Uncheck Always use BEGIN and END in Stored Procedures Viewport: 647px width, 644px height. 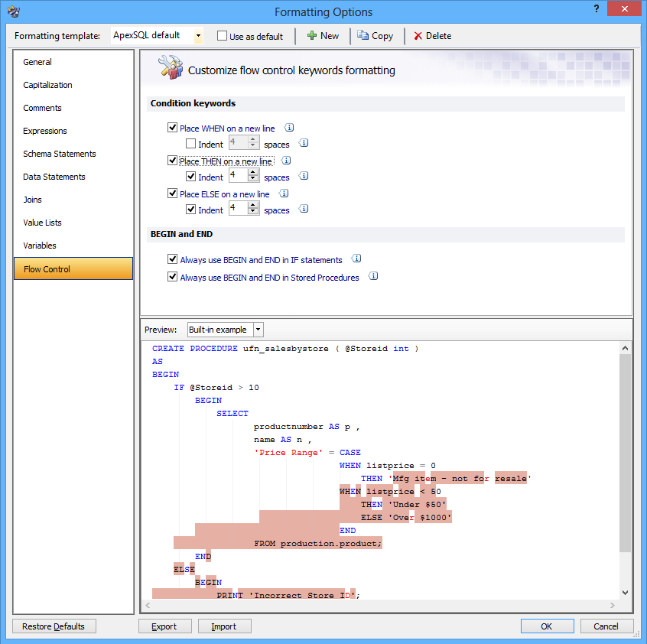(x=173, y=277)
